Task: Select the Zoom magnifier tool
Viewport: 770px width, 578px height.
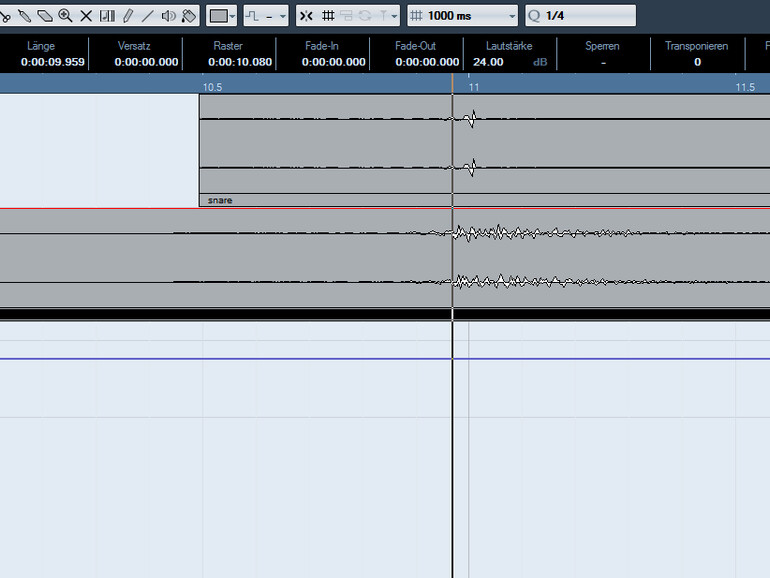Action: 65,16
